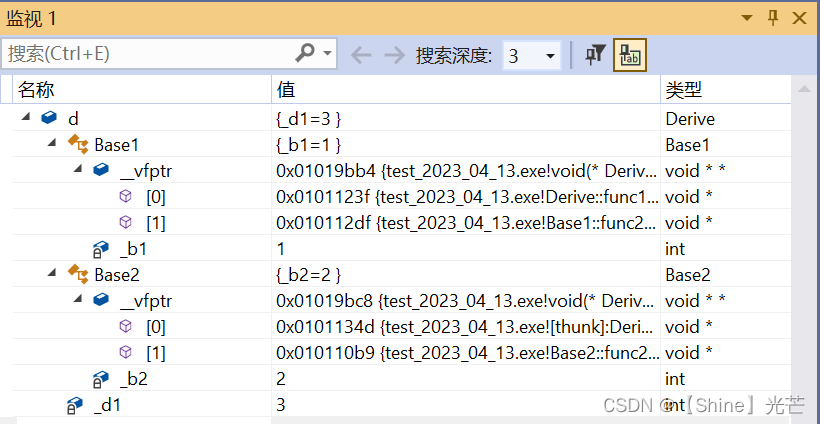This screenshot has width=820, height=424.
Task: Click the Derive type cell
Action: pos(690,119)
